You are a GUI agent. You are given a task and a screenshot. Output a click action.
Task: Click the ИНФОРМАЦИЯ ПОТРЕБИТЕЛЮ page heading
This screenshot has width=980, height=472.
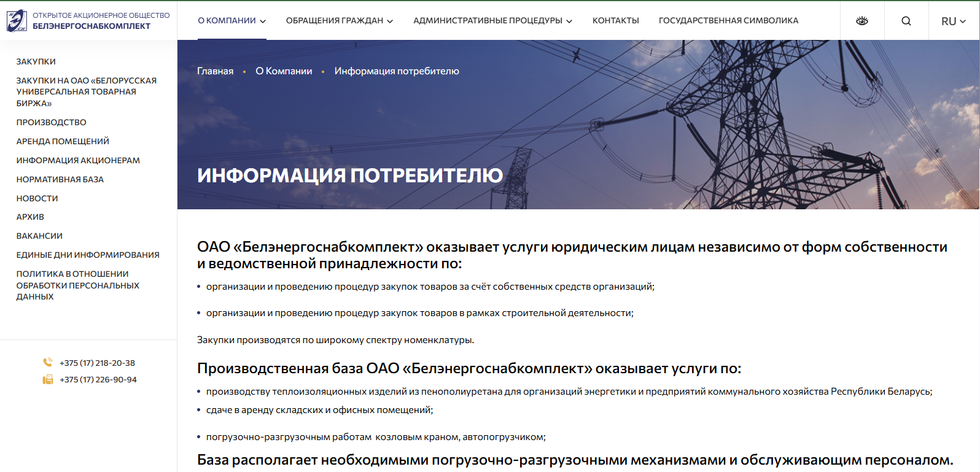point(350,176)
